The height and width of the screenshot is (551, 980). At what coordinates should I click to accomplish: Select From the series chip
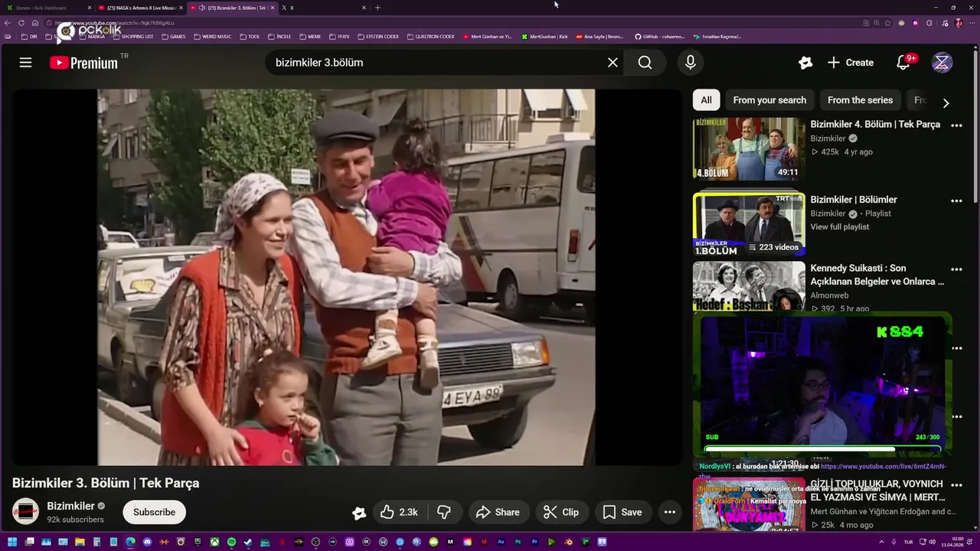point(860,100)
